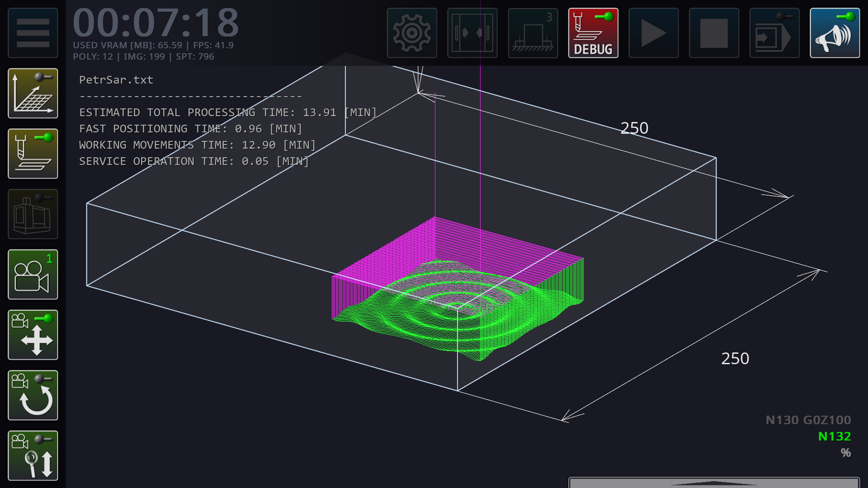Click the coordinate grid axes icon
This screenshot has height=488, width=868.
pyautogui.click(x=33, y=94)
